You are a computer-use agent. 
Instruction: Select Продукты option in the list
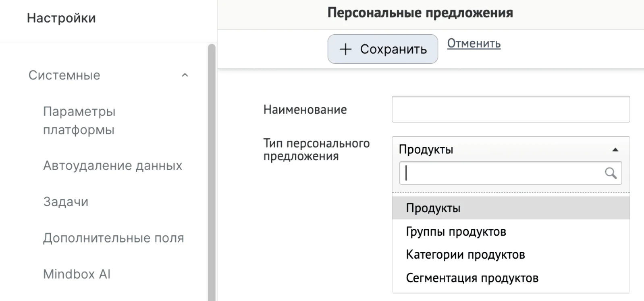511,208
